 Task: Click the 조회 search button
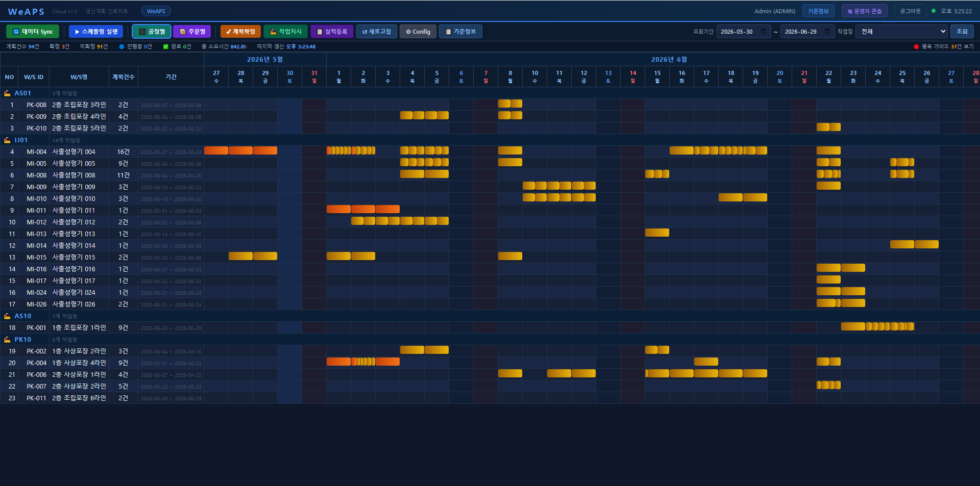pyautogui.click(x=962, y=32)
